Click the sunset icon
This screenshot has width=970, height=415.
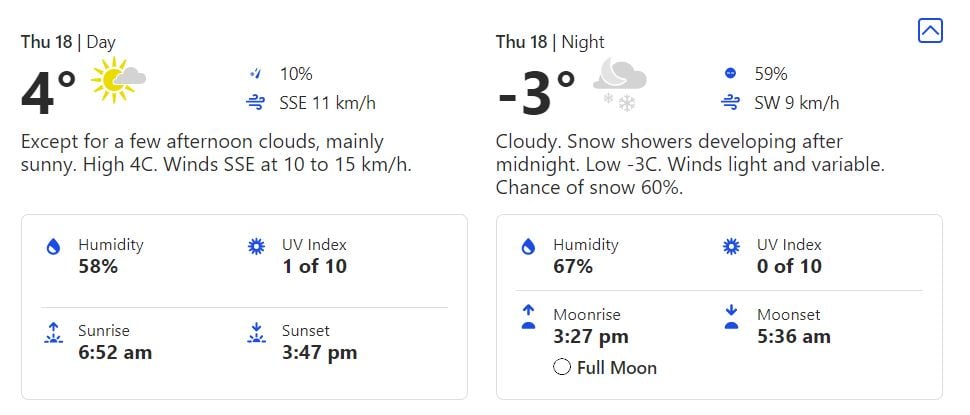[255, 333]
